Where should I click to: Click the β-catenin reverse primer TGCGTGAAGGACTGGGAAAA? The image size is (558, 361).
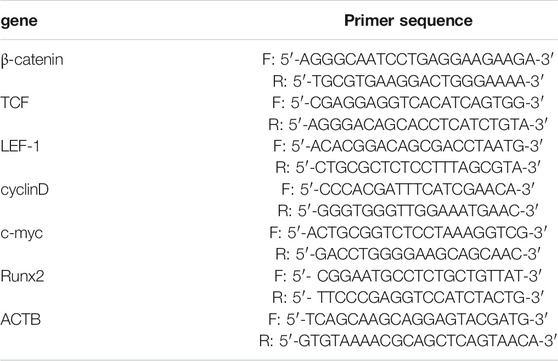pos(408,82)
